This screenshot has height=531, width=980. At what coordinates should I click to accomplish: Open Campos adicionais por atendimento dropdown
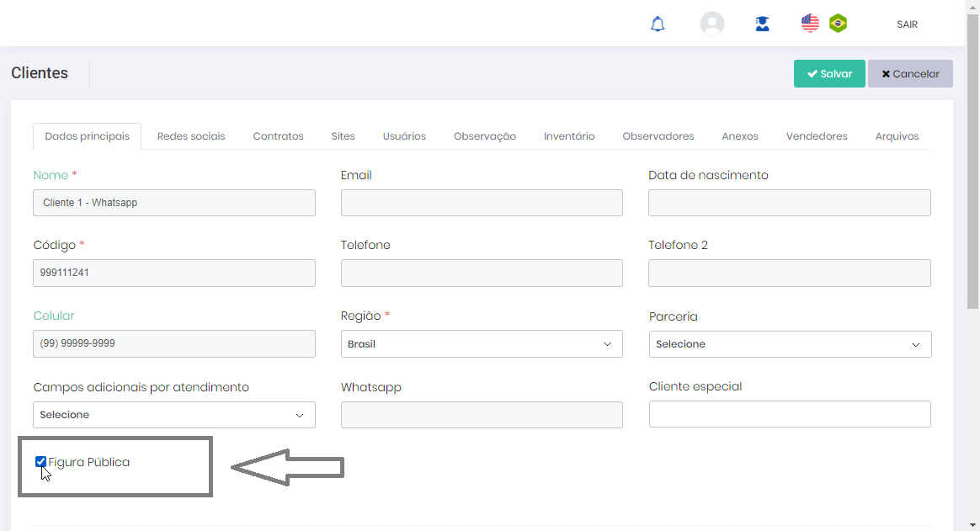pos(174,415)
